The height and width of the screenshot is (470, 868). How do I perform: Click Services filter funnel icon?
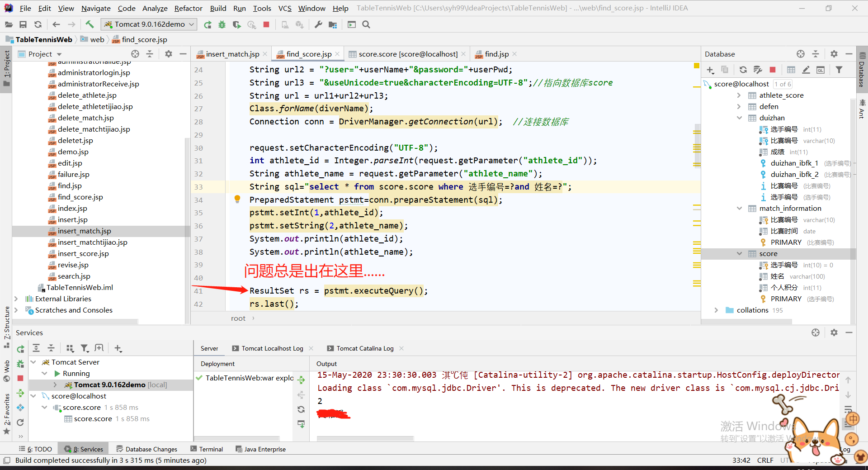85,348
